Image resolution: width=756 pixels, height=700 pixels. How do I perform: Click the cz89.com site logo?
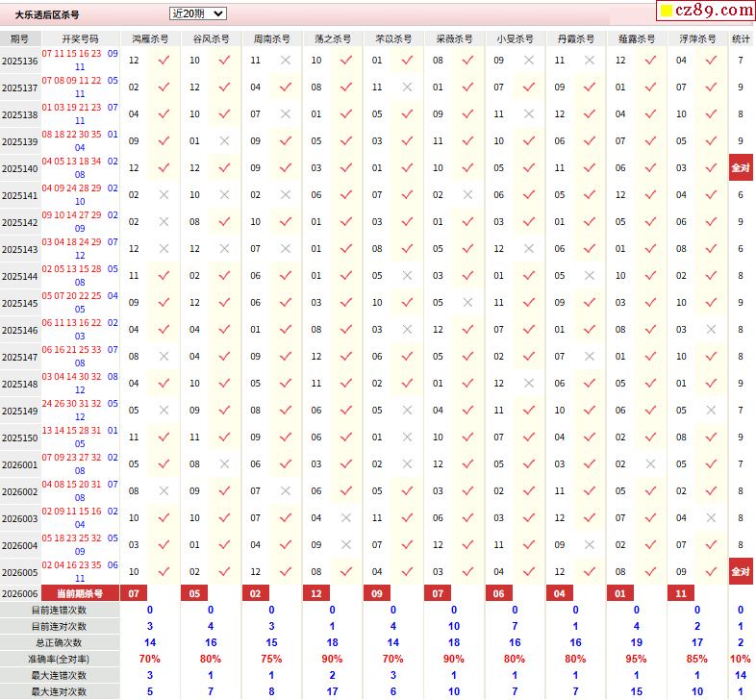tap(704, 11)
